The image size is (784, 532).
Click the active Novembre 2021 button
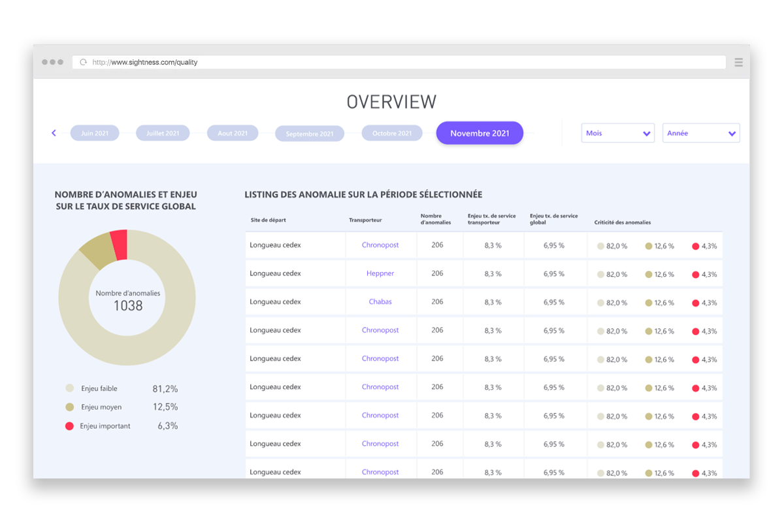coord(480,133)
